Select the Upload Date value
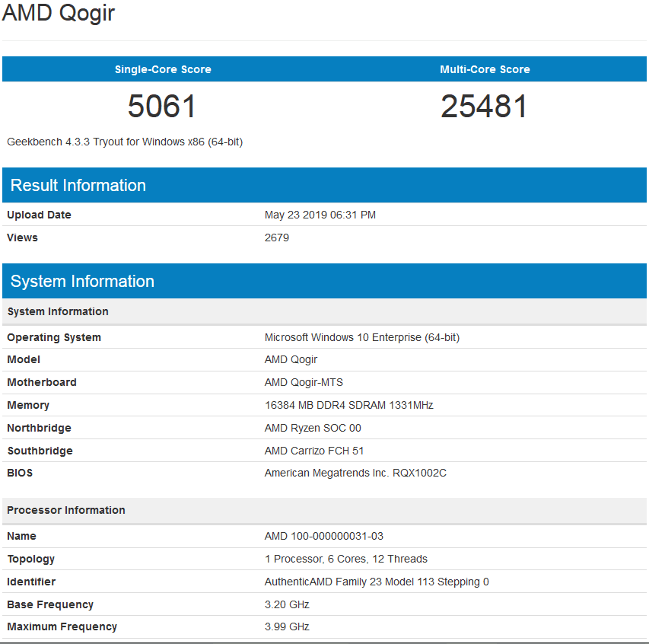 (x=320, y=215)
